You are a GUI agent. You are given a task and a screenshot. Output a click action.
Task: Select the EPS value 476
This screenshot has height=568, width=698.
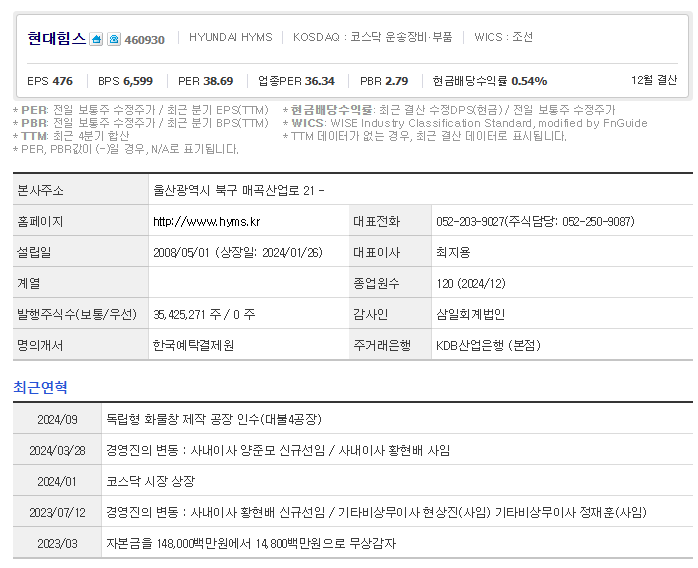click(x=63, y=81)
